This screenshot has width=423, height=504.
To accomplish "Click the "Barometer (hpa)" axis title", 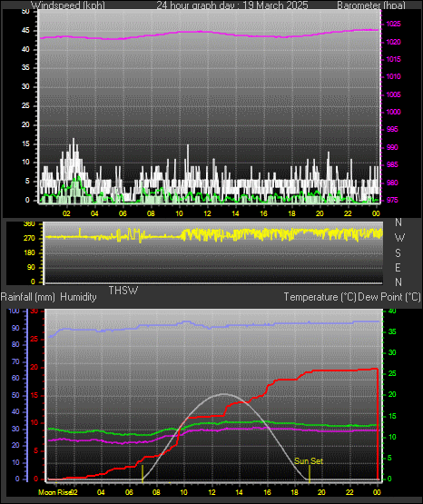I will pyautogui.click(x=371, y=5).
